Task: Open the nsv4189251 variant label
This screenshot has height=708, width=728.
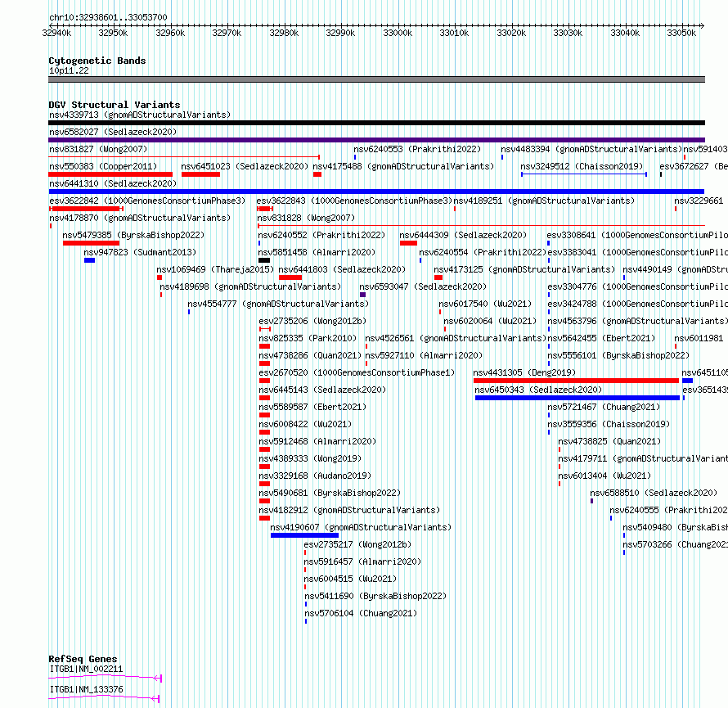Action: [x=544, y=201]
